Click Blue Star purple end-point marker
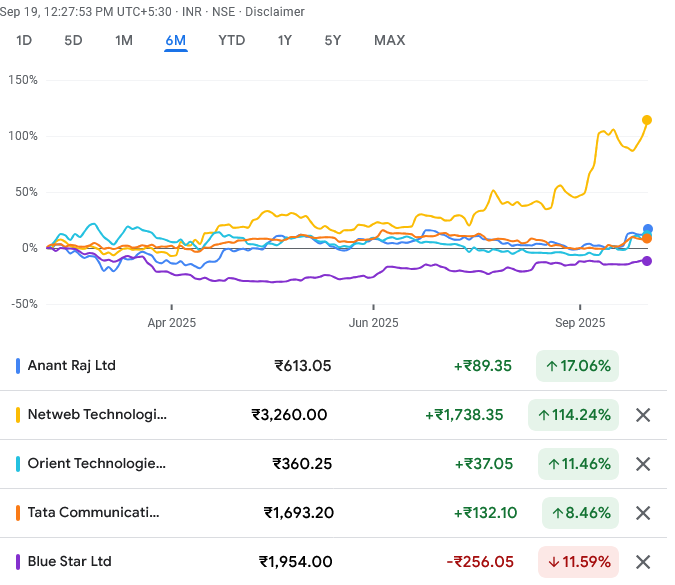675x585 pixels. (x=647, y=261)
